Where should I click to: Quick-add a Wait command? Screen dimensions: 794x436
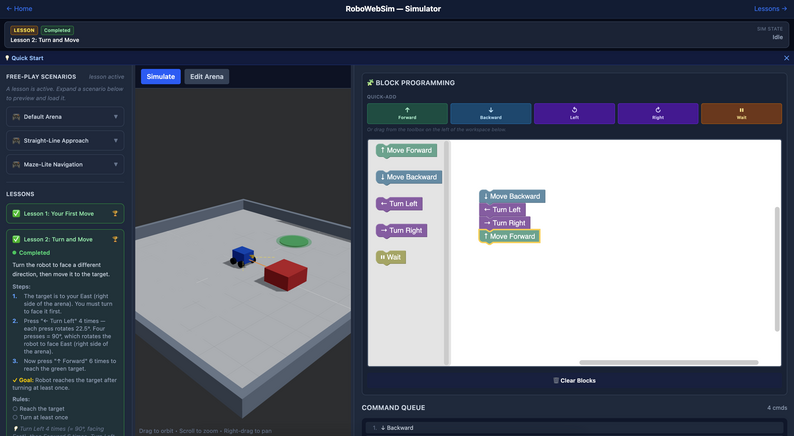pos(741,113)
